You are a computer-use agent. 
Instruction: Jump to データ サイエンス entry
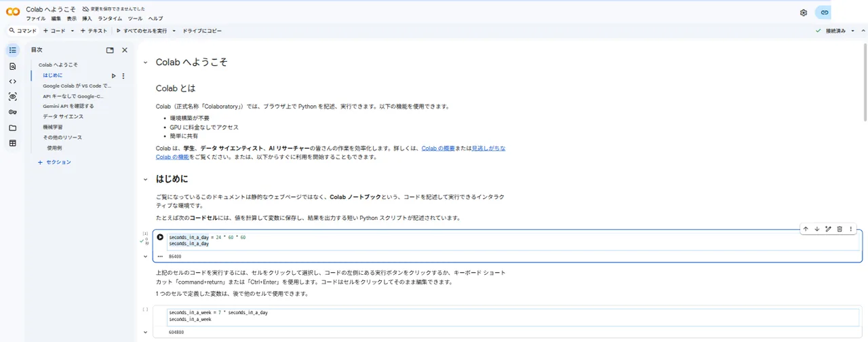click(63, 117)
